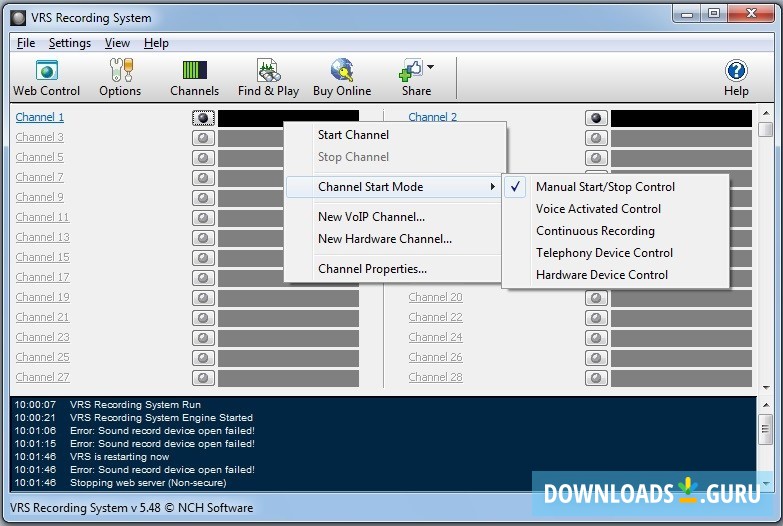The width and height of the screenshot is (783, 526).
Task: Open the Help menu in menu bar
Action: (156, 43)
